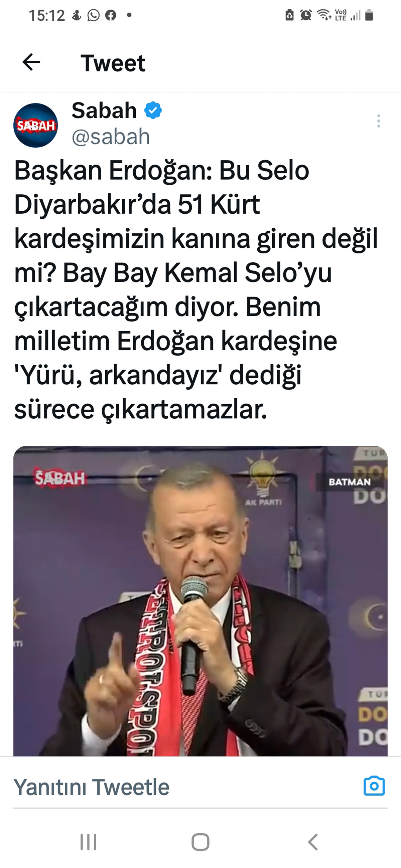Screen dimensions: 401x868
Task: Tap the alarm clock status icon
Action: (306, 15)
